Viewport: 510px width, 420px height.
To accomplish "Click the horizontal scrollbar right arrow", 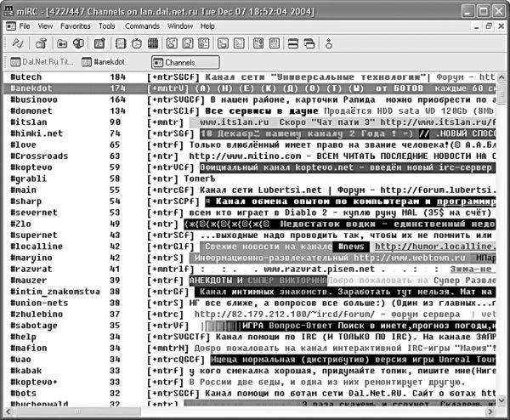I will click(x=490, y=411).
